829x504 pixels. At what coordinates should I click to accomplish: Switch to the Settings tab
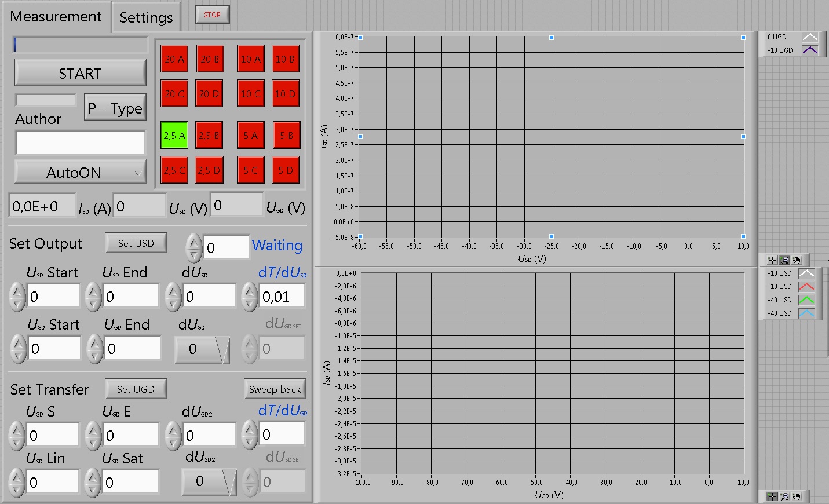tap(146, 18)
